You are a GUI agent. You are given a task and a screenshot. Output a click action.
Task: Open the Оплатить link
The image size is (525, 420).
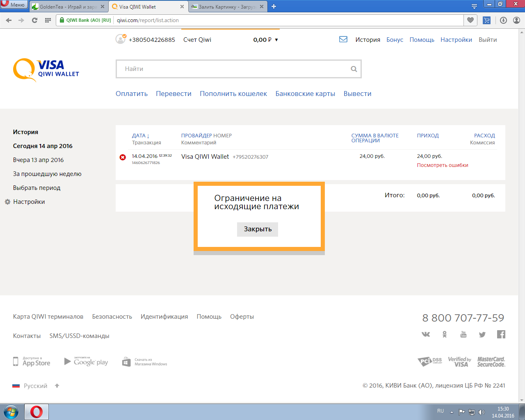tap(132, 94)
